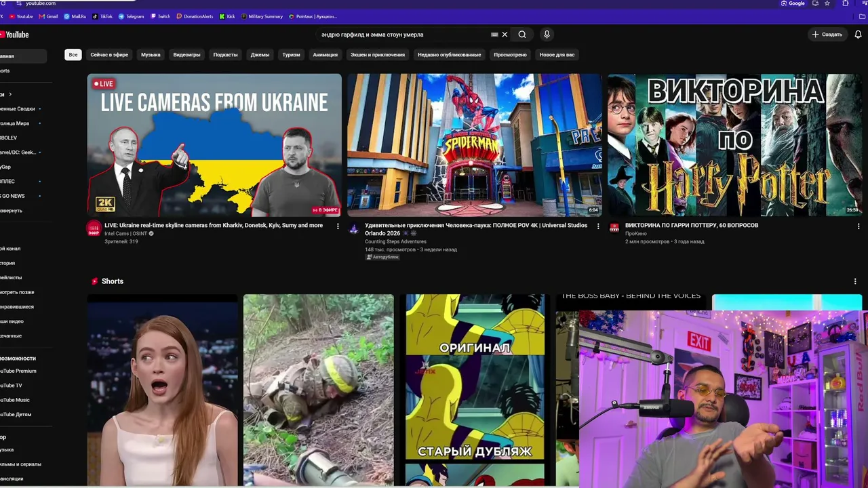Image resolution: width=868 pixels, height=488 pixels.
Task: Select the Музыка filter chip
Action: pos(151,55)
